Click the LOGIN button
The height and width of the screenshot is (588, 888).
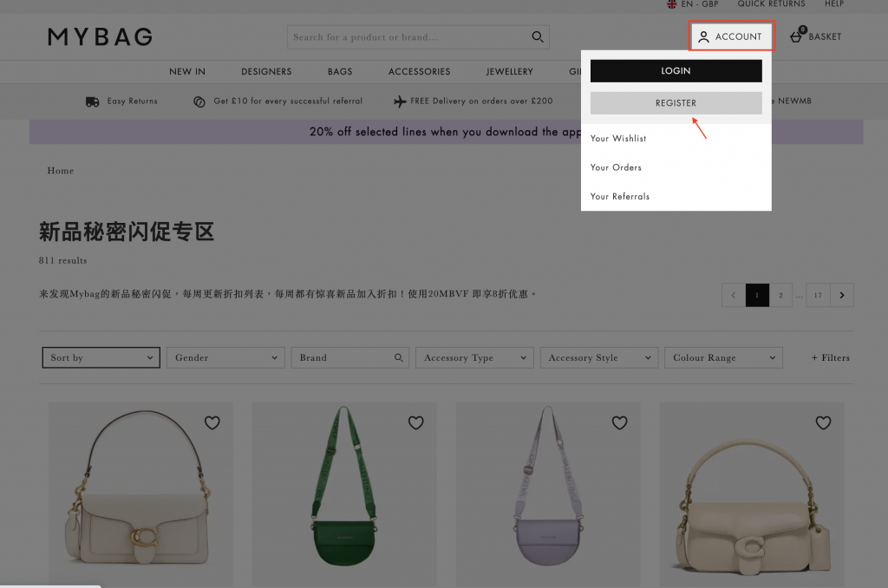pyautogui.click(x=676, y=71)
